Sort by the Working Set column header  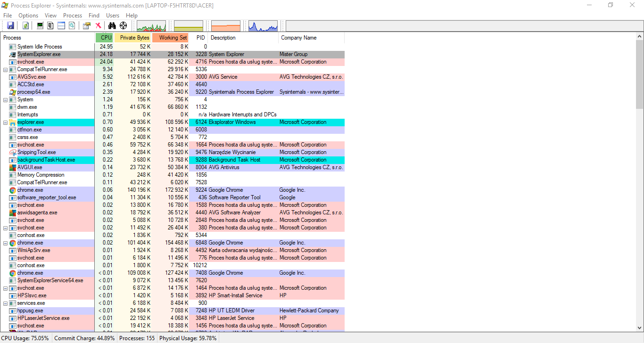tap(170, 38)
